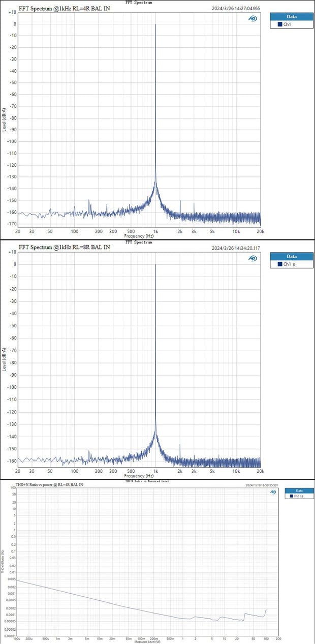Click the AP logo on the THD+N graph

[273, 492]
